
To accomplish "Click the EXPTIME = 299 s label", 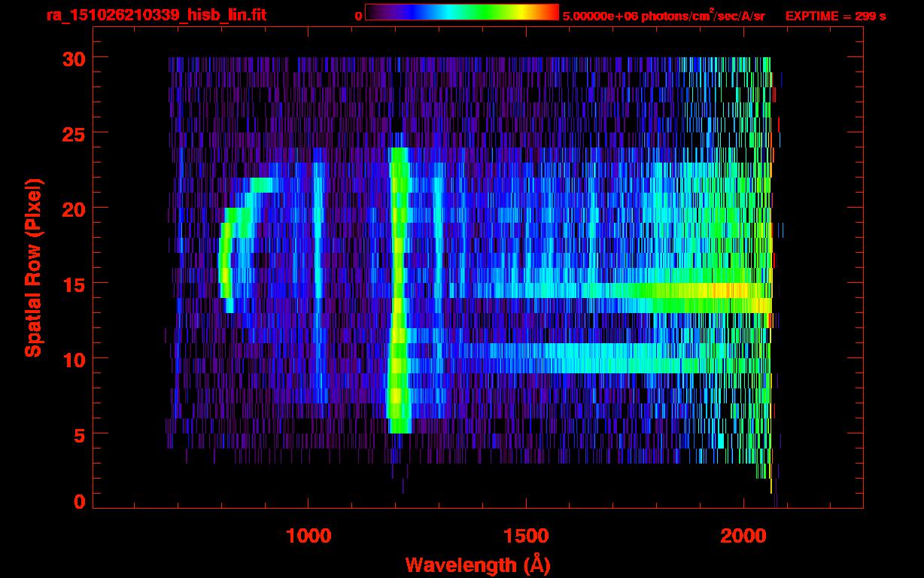I will (x=835, y=16).
